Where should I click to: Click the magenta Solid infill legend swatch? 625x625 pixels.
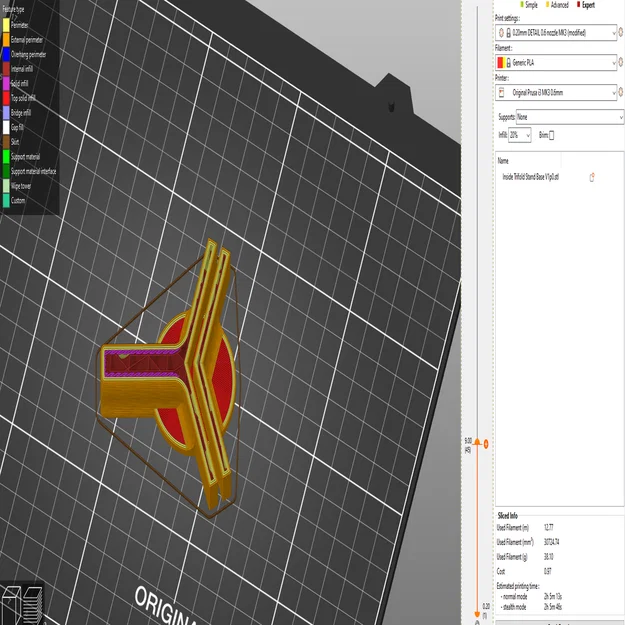(x=6, y=83)
